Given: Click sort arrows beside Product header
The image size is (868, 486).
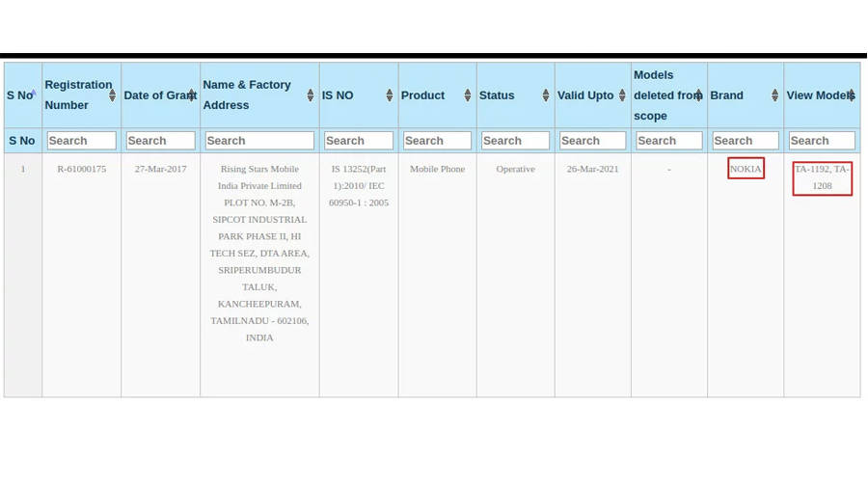Looking at the screenshot, I should (468, 95).
